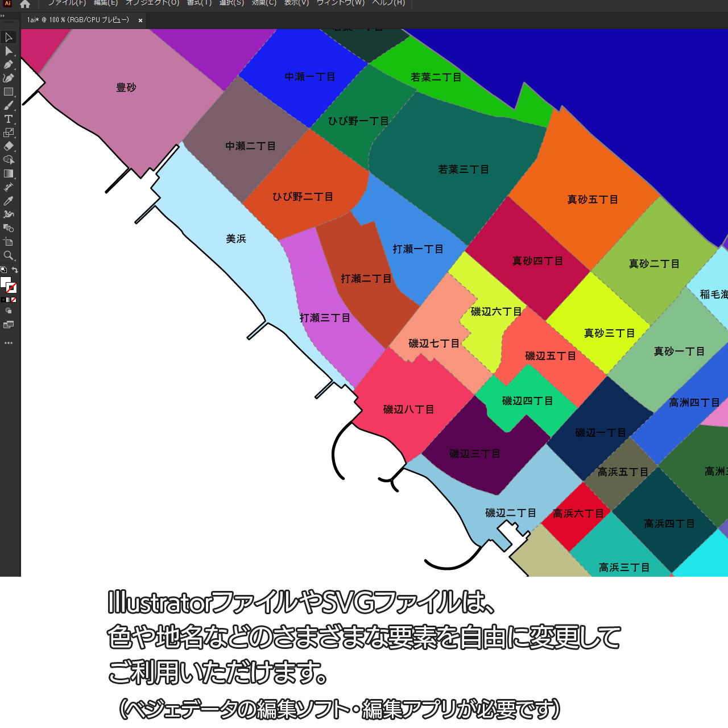The width and height of the screenshot is (728, 728).
Task: Select the Paintbrush tool
Action: pyautogui.click(x=9, y=106)
